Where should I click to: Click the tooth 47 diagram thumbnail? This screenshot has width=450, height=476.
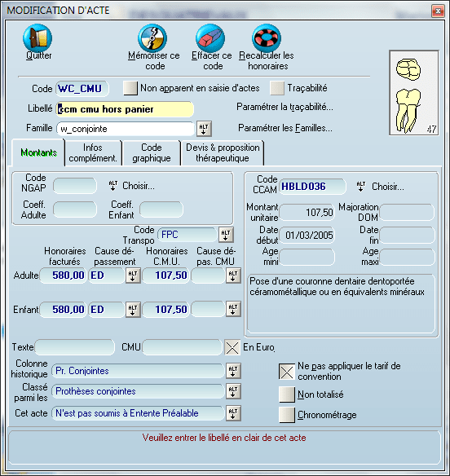click(414, 93)
